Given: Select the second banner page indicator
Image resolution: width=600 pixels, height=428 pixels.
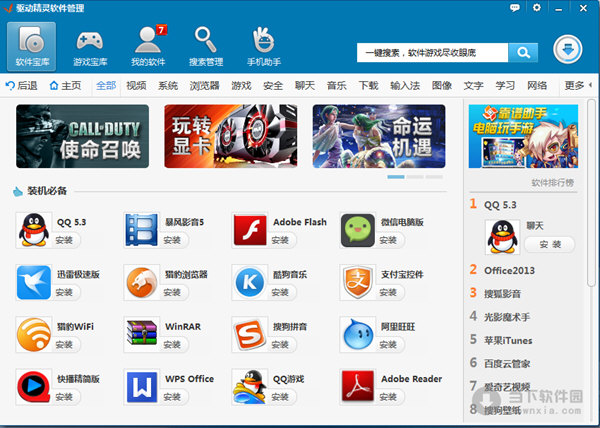Looking at the screenshot, I should 415,177.
